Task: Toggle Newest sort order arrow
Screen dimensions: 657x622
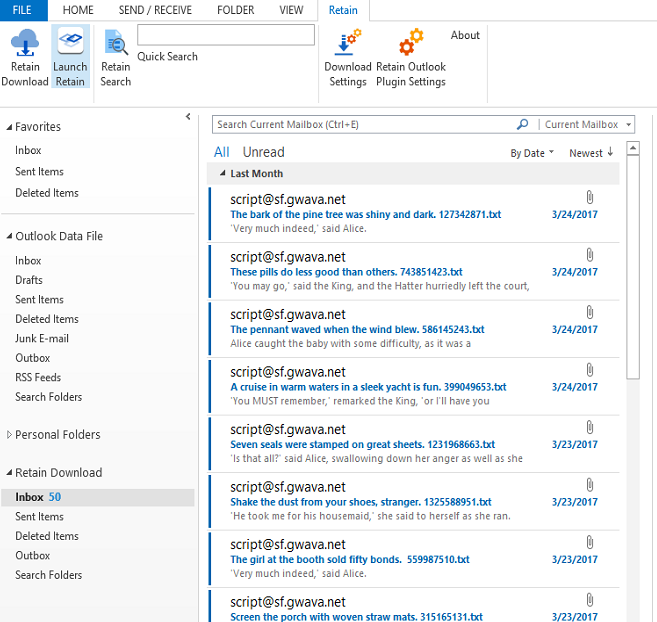Action: (610, 153)
